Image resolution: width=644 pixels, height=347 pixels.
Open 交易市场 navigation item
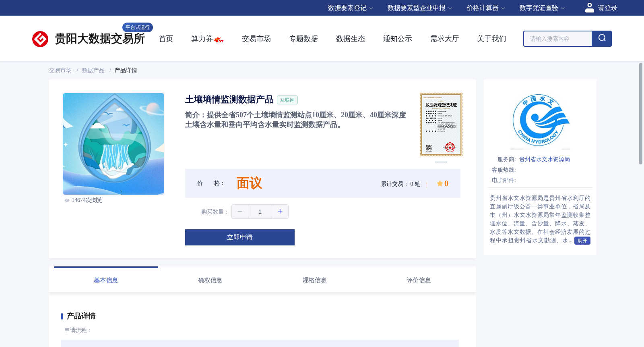pyautogui.click(x=256, y=39)
